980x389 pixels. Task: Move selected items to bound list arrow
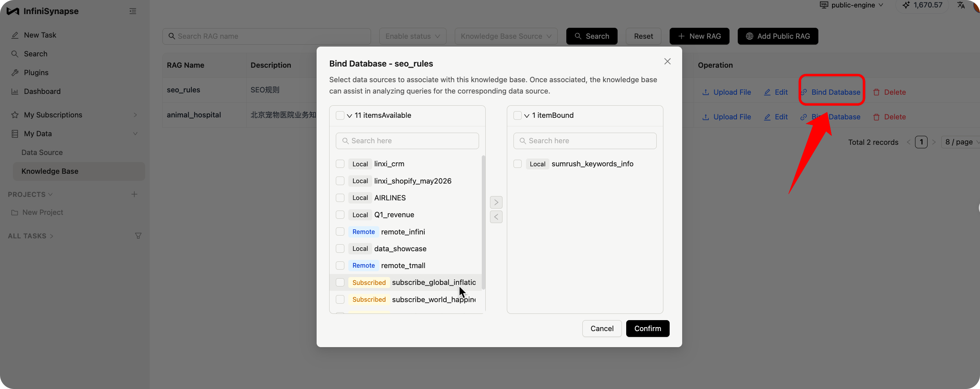tap(496, 202)
